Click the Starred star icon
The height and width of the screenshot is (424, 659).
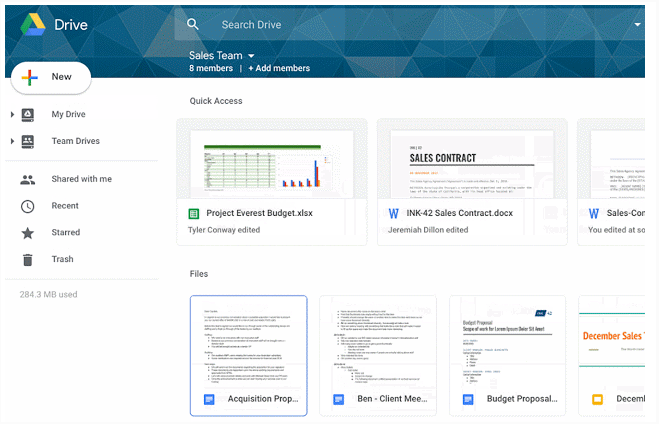28,233
